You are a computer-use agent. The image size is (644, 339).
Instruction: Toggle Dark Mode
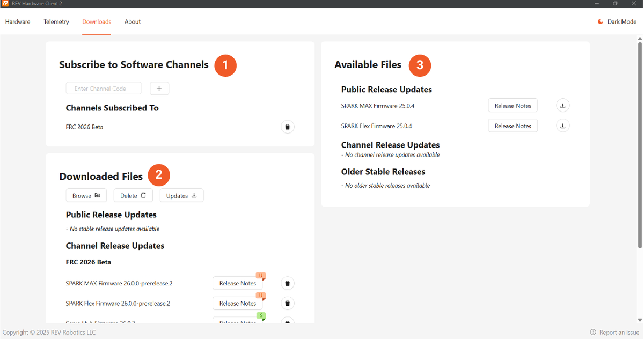617,22
